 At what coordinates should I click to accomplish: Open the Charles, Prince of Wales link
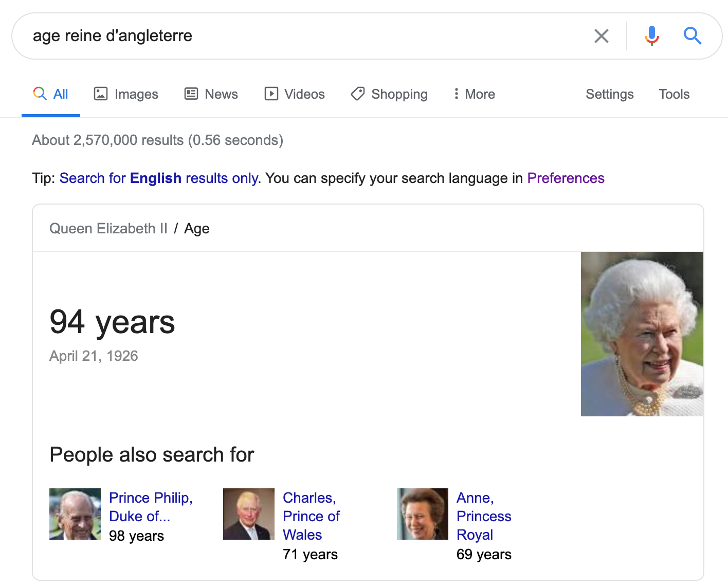click(311, 516)
